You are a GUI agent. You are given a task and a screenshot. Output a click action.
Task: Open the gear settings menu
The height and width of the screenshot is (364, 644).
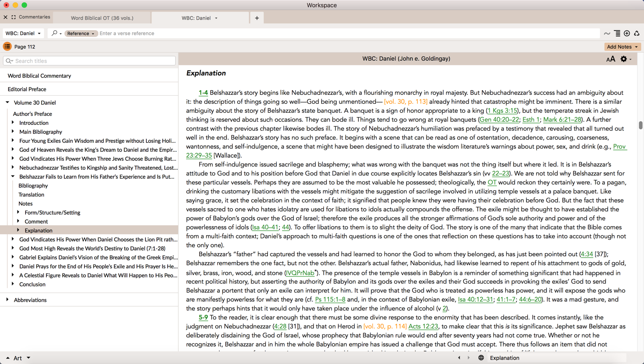point(625,59)
